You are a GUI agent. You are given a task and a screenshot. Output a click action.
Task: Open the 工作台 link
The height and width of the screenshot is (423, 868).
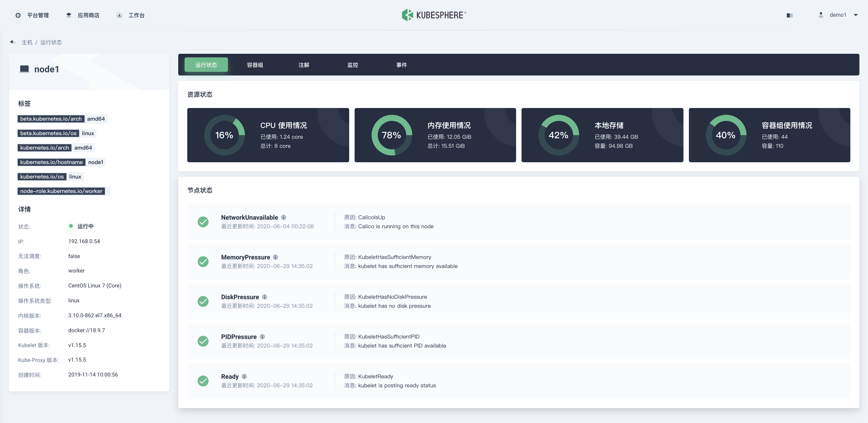[x=136, y=15]
